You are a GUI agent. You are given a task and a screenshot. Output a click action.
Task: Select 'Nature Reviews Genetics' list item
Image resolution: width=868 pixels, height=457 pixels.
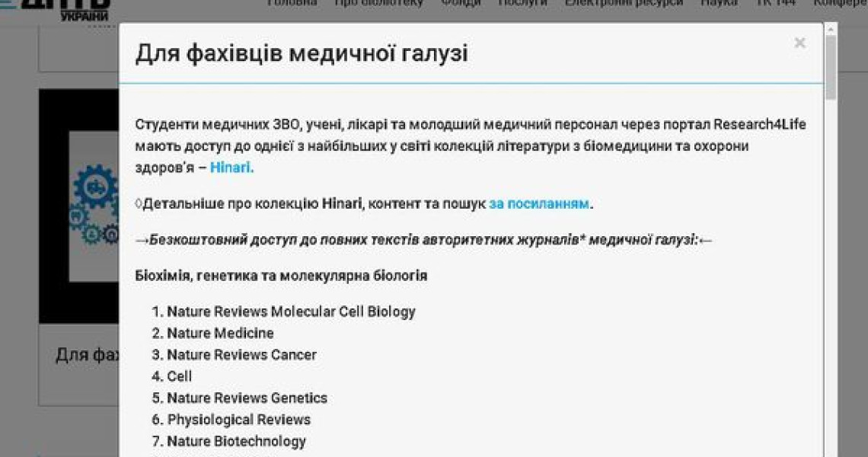pos(247,398)
